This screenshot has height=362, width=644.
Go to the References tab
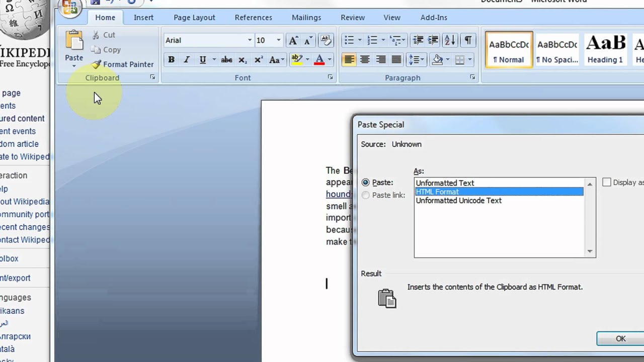pos(253,18)
